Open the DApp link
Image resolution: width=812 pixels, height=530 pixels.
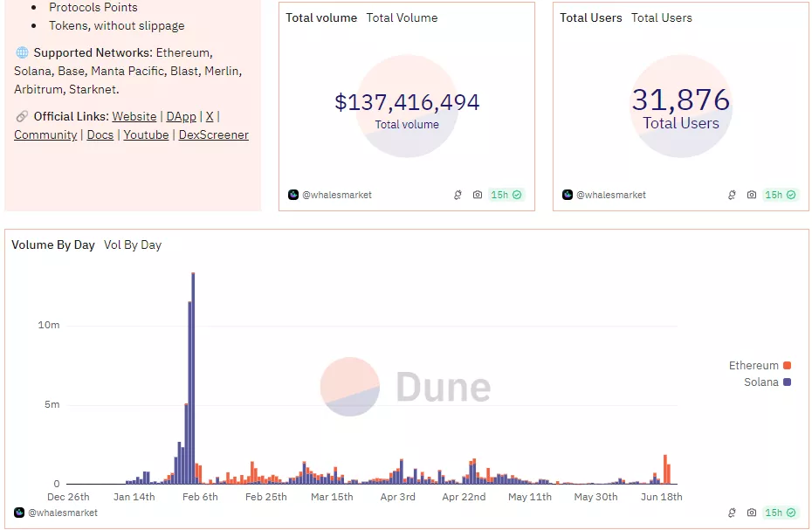(x=181, y=116)
